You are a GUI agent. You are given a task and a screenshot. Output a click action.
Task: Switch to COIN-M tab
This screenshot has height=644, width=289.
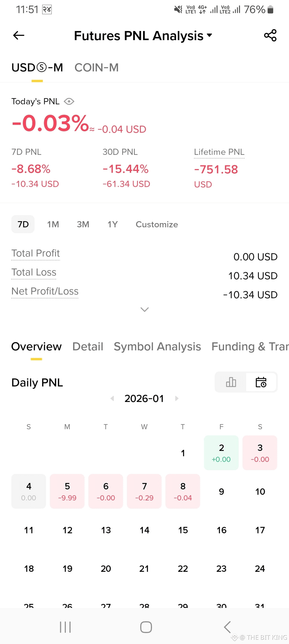click(x=96, y=68)
